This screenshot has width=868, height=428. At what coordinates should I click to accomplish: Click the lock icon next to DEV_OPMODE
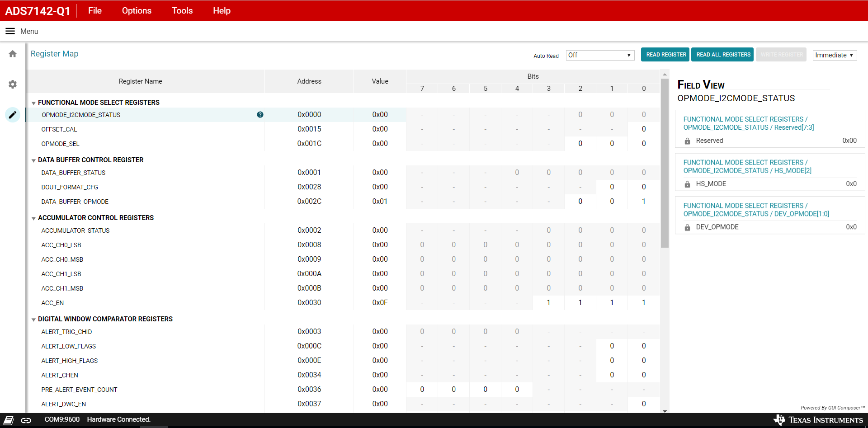pyautogui.click(x=687, y=227)
